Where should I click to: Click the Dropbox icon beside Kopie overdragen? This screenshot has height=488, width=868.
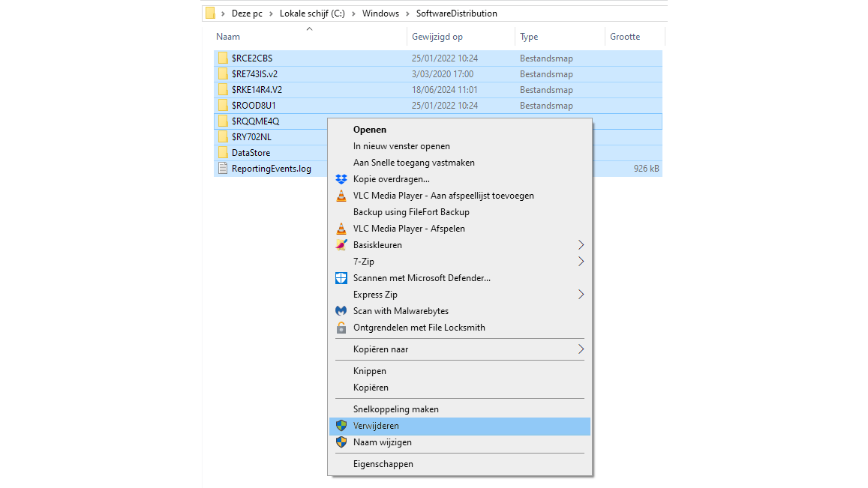tap(341, 179)
